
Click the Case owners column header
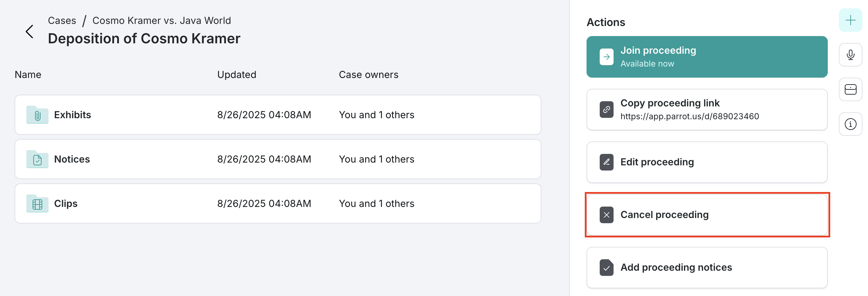[x=368, y=75]
